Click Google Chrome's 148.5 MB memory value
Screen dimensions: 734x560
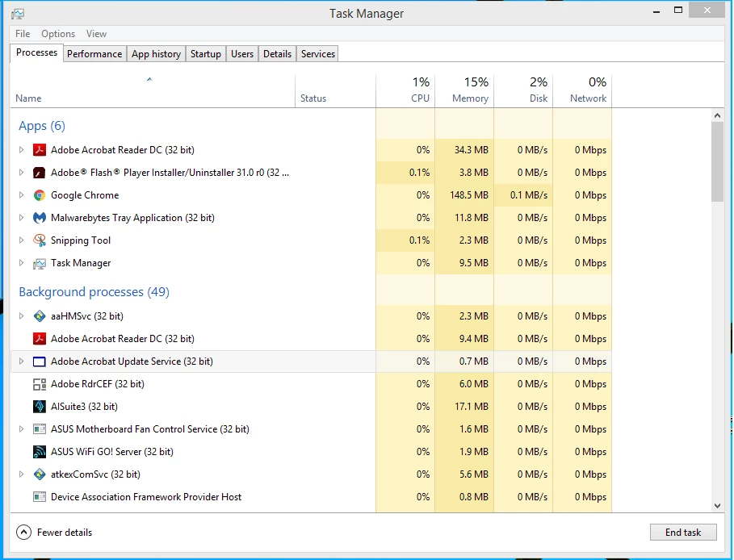coord(469,195)
